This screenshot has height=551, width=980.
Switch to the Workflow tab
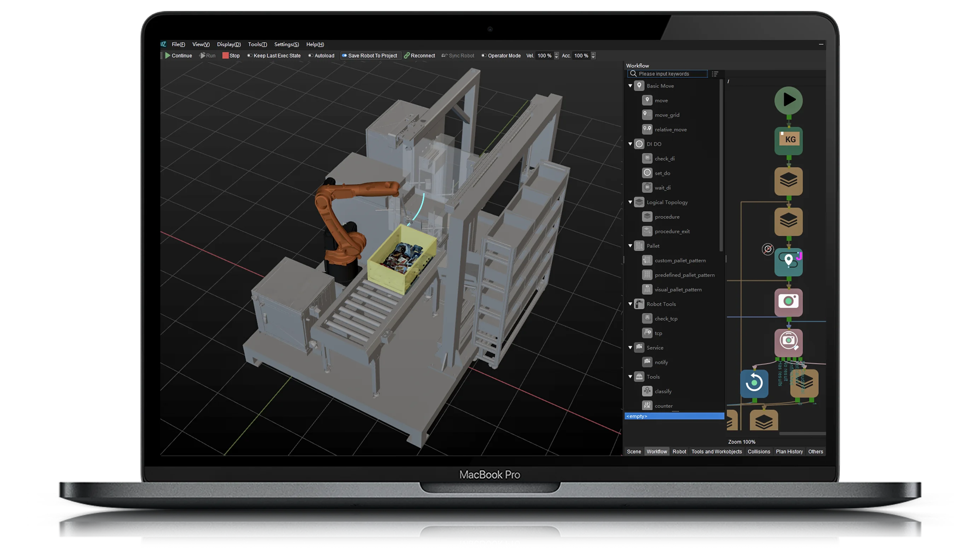coord(657,452)
